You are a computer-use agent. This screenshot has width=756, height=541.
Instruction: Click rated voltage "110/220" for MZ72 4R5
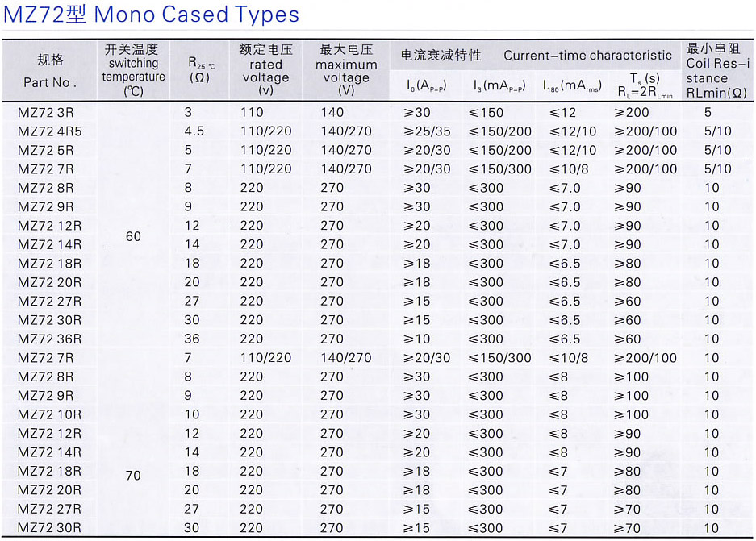pos(266,131)
